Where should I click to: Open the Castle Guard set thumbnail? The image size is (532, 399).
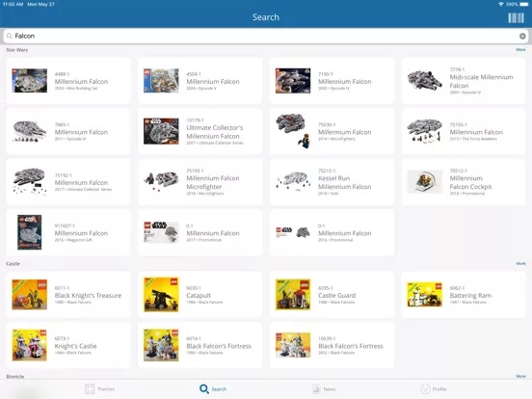pyautogui.click(x=293, y=295)
